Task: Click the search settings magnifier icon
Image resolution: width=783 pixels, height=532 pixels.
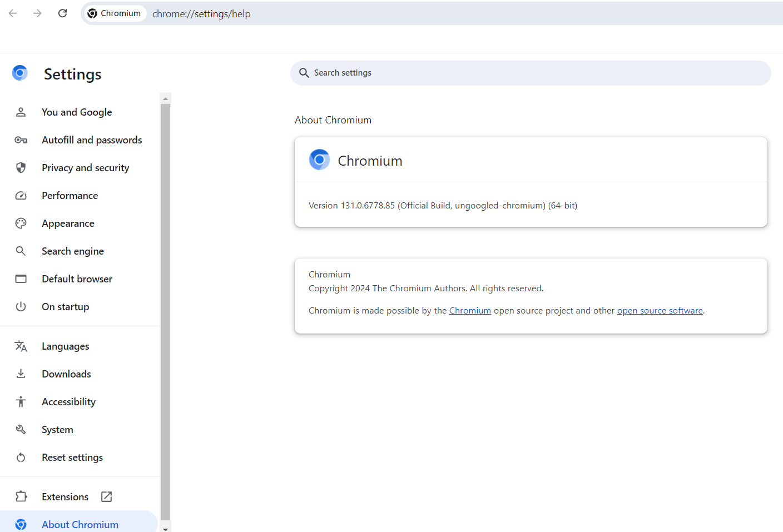Action: [x=304, y=73]
